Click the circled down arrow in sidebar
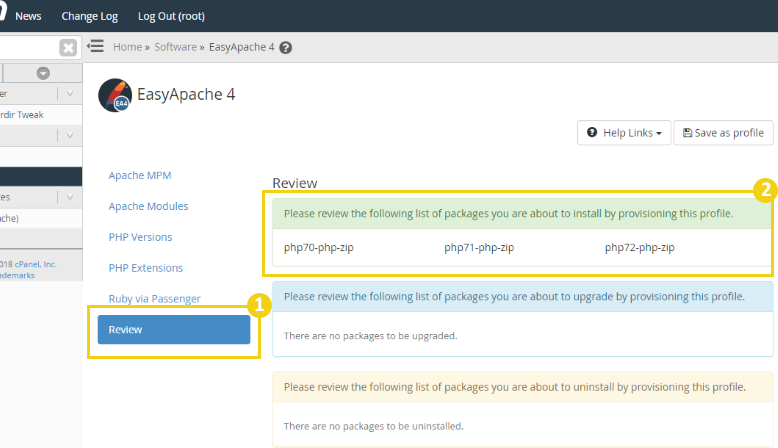 coord(43,73)
